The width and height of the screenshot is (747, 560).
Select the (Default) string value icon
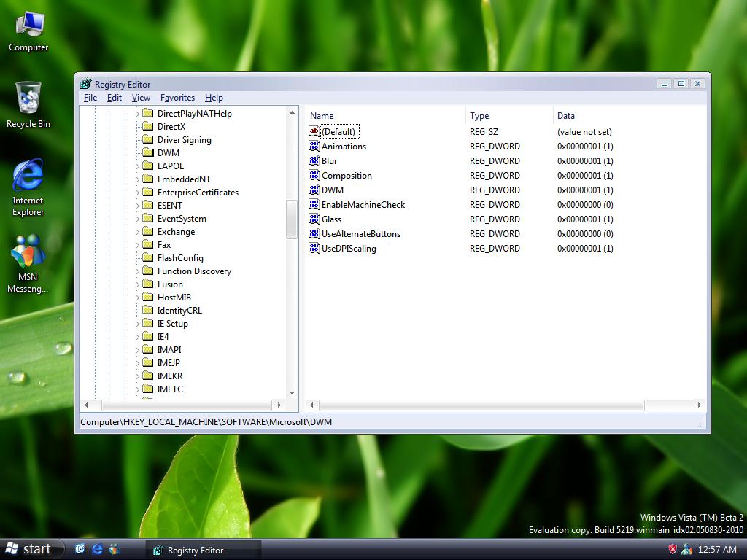(314, 131)
